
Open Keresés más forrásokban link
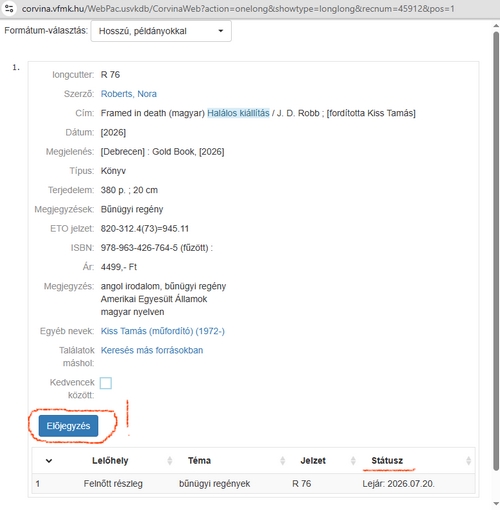click(x=152, y=350)
